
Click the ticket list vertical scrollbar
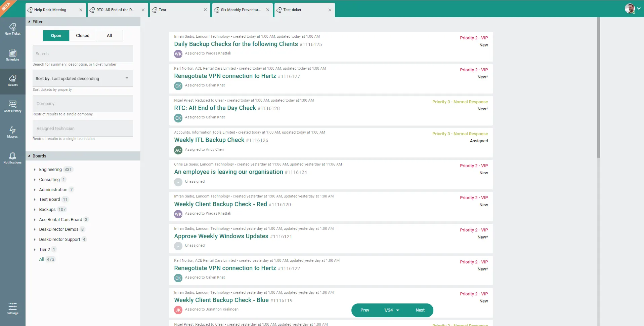tap(598, 87)
